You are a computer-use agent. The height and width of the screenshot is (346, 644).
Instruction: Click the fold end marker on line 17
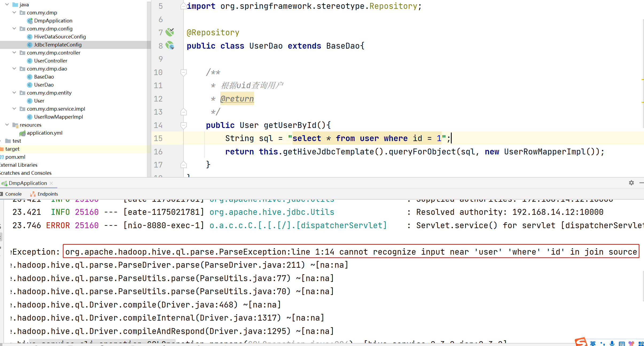184,165
